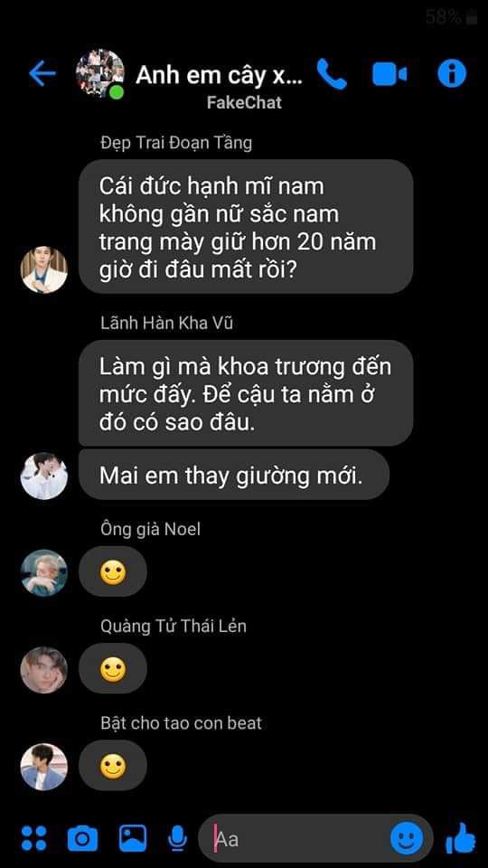Image resolution: width=488 pixels, height=868 pixels.
Task: Open the conversation info icon
Action: [452, 73]
